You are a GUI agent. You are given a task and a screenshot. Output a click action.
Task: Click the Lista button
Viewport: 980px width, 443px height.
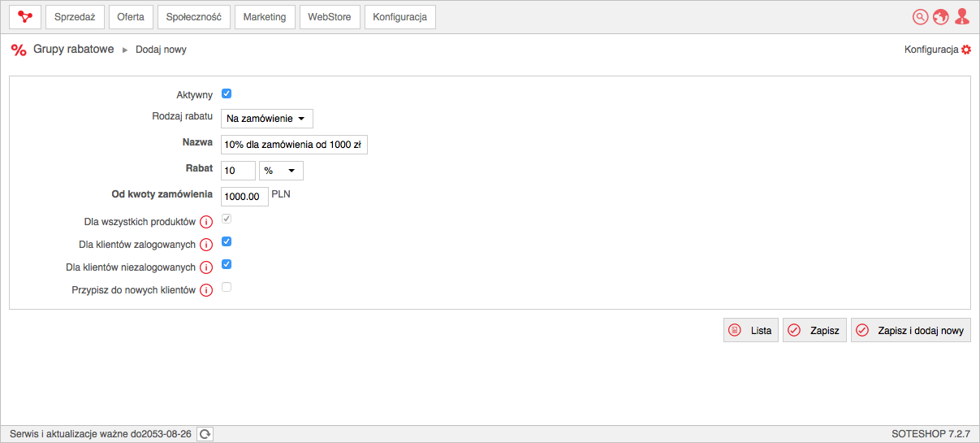coord(751,330)
